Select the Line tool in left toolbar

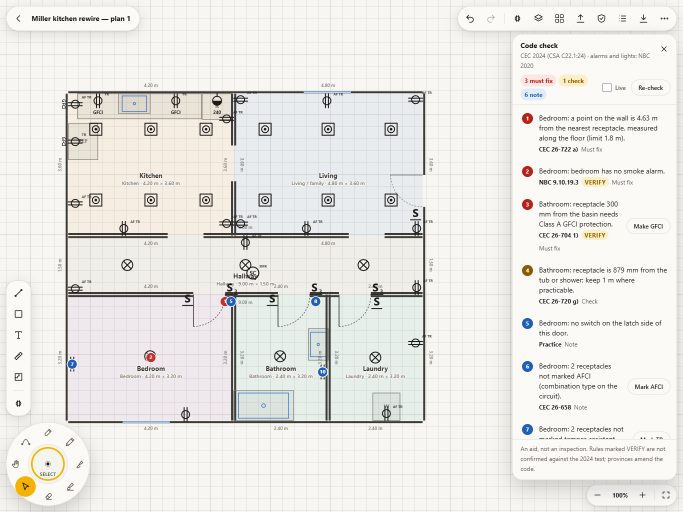[18, 293]
